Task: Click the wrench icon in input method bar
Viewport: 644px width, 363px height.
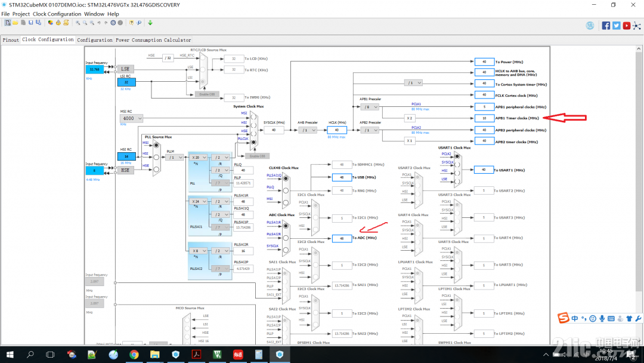Action: point(638,319)
